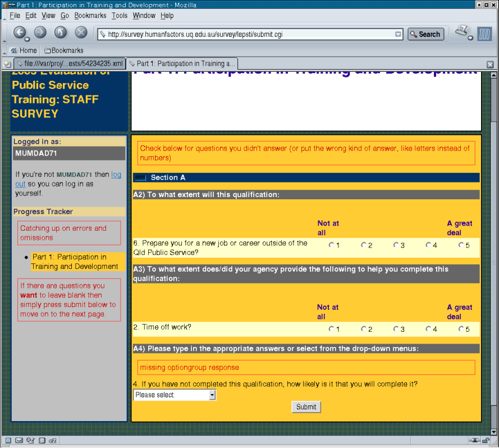Click the Forward navigation button
Screen dimensions: 499x448
click(40, 33)
